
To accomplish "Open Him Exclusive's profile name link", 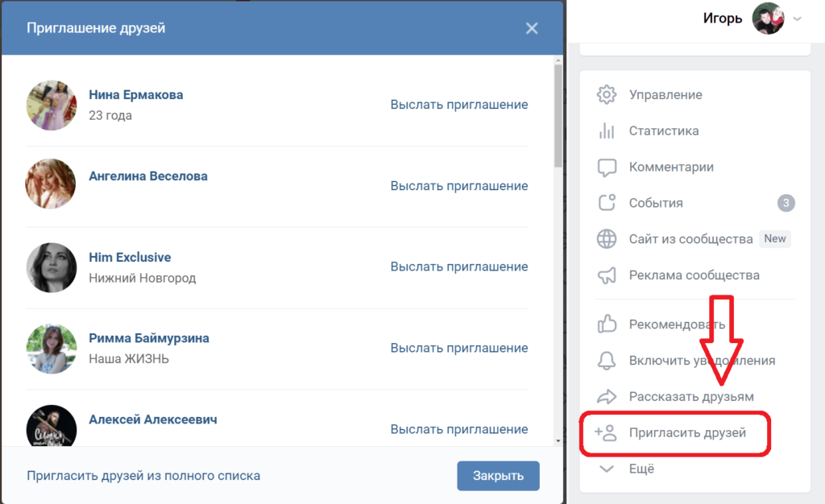I will [130, 258].
